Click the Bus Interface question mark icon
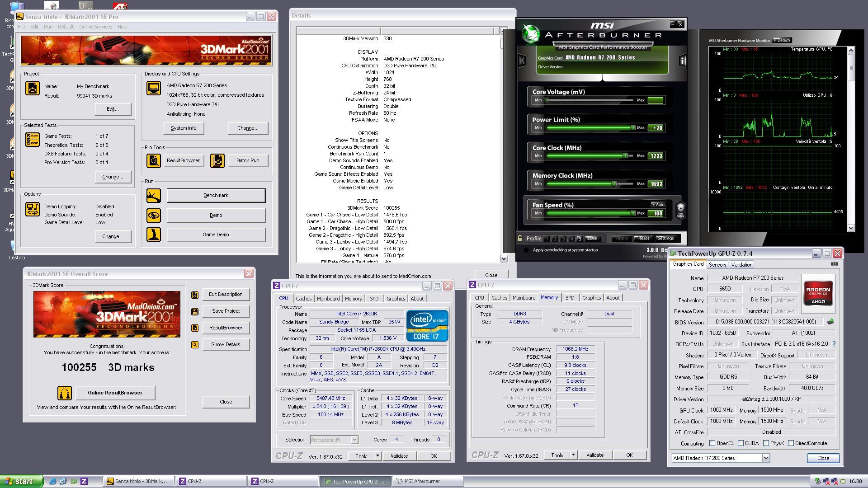The image size is (868, 488). click(x=834, y=344)
